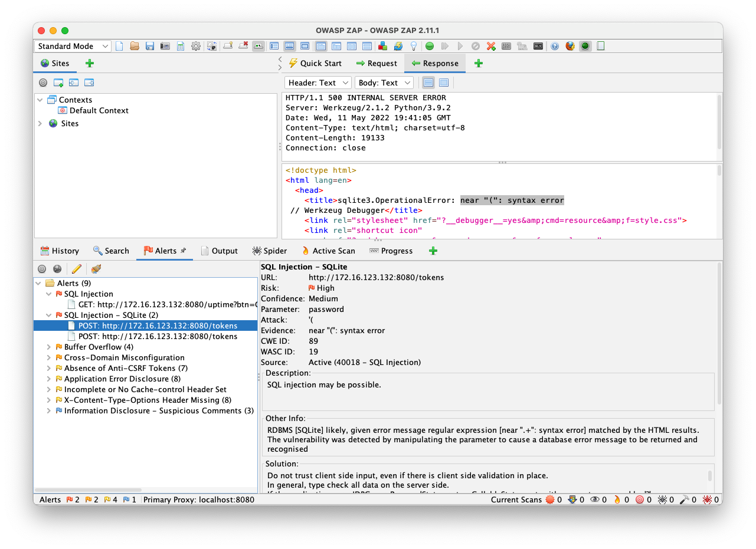756x549 pixels.
Task: Click the green break-on-requests circle icon
Action: point(430,47)
